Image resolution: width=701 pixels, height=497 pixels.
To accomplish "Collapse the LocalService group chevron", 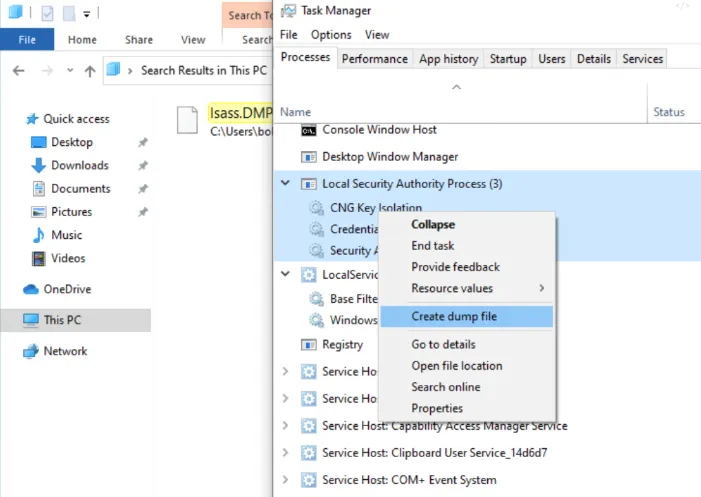I will point(285,274).
